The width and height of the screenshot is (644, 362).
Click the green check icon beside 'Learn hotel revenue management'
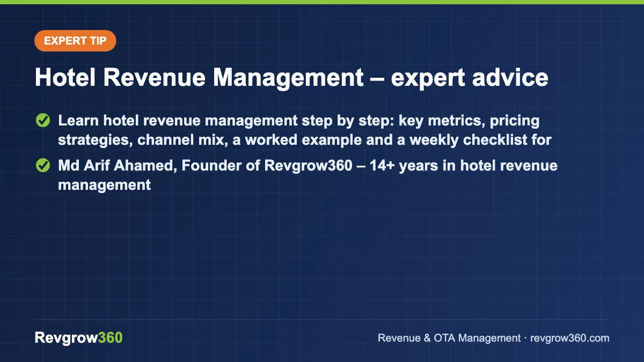pyautogui.click(x=42, y=121)
